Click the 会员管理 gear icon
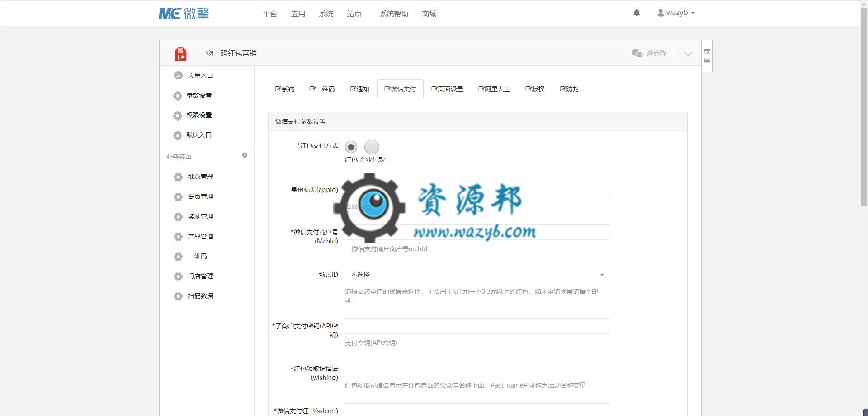The height and width of the screenshot is (416, 868). (x=179, y=197)
